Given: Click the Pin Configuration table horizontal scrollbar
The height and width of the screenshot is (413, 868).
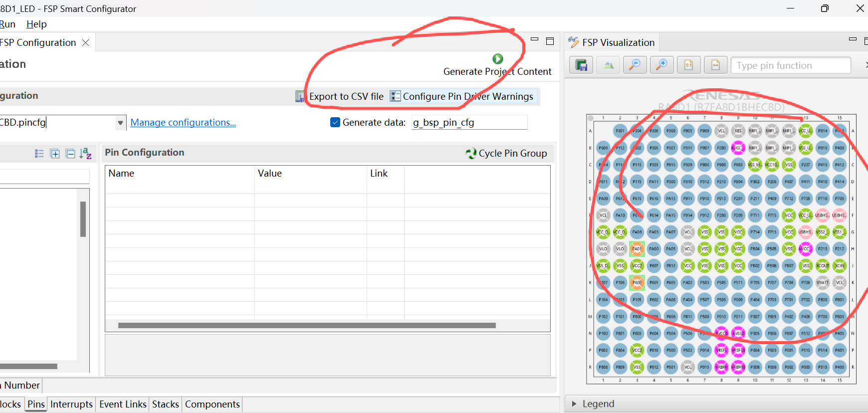Looking at the screenshot, I should tap(307, 325).
